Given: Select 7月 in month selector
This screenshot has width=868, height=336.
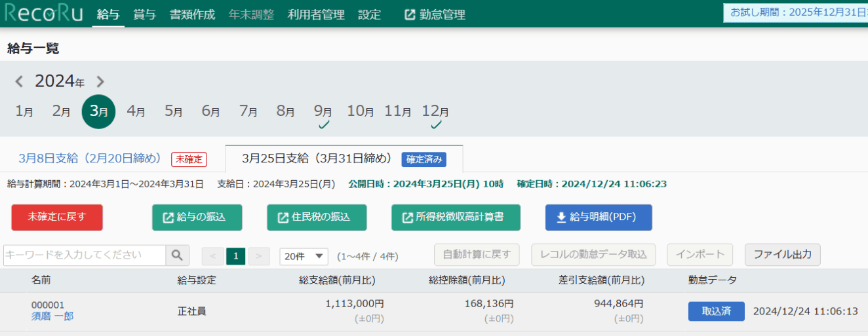Looking at the screenshot, I should click(x=248, y=111).
